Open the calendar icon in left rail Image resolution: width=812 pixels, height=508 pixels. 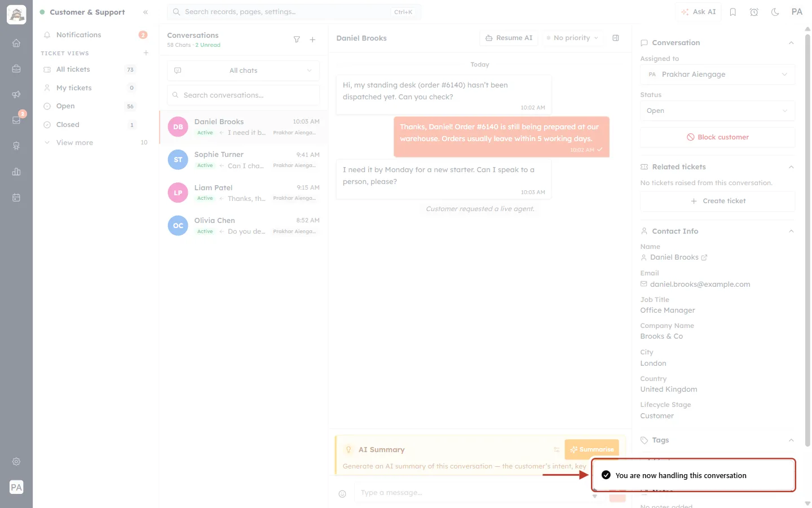click(16, 198)
